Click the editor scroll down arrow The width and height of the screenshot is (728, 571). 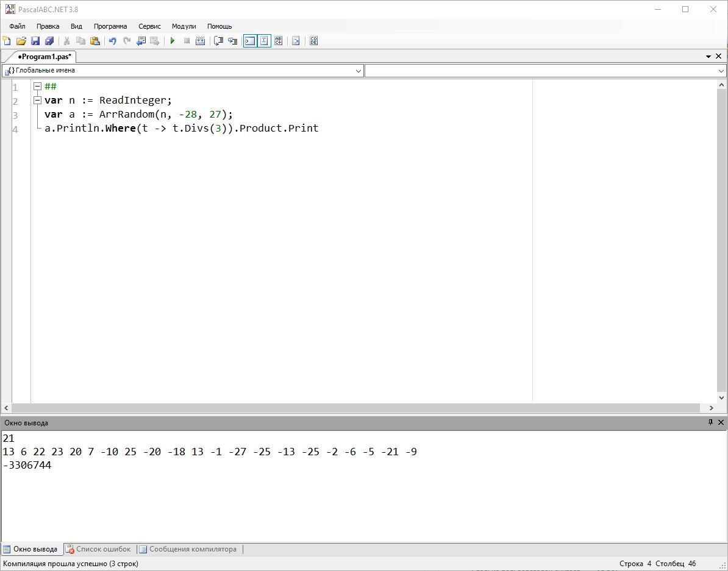[x=721, y=397]
